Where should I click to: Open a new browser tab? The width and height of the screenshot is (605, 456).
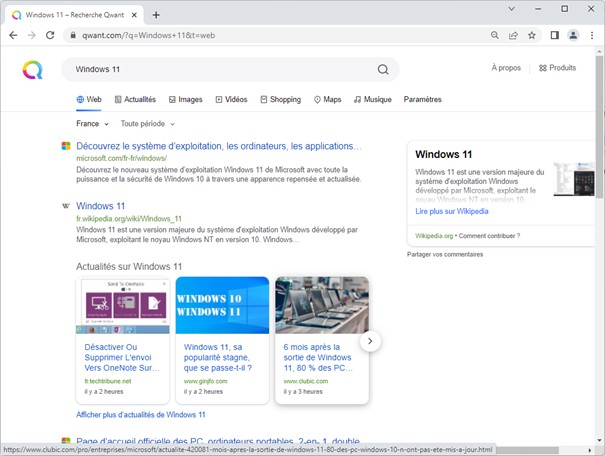point(156,14)
